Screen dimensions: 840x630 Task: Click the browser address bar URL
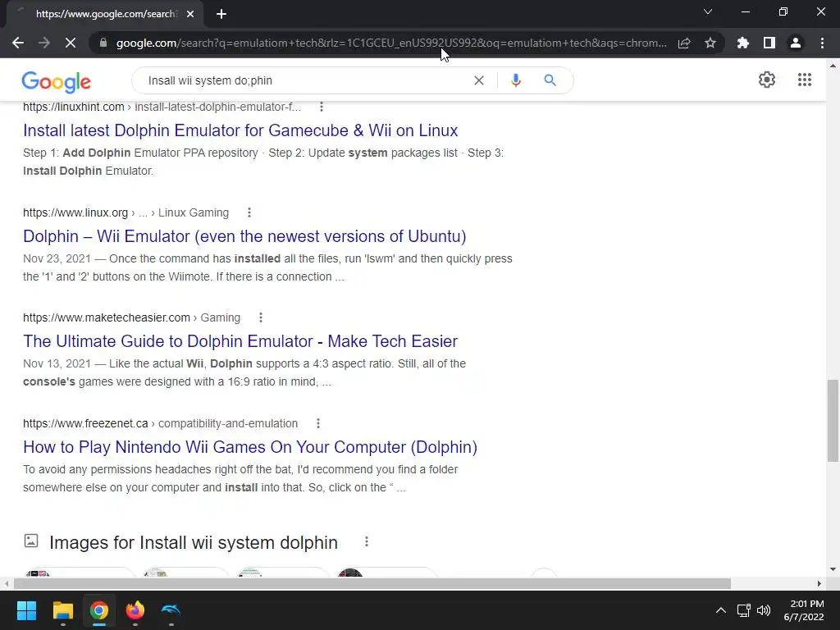coord(391,43)
